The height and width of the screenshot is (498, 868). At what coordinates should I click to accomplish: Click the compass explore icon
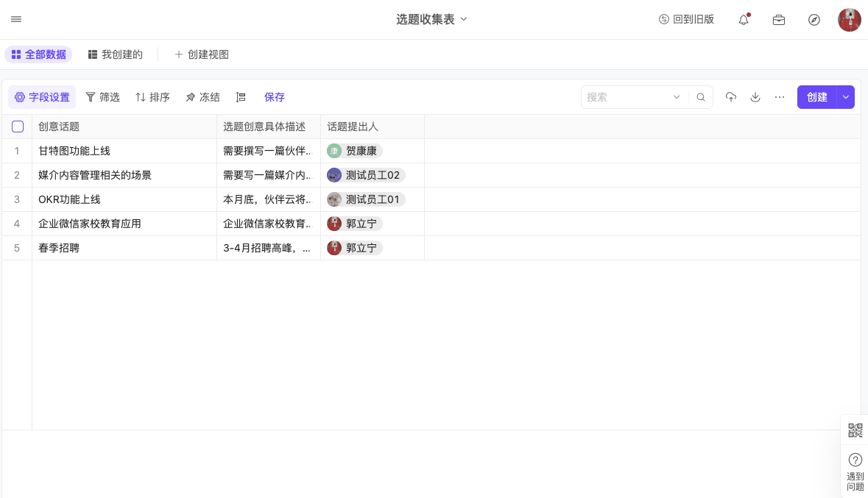click(814, 20)
